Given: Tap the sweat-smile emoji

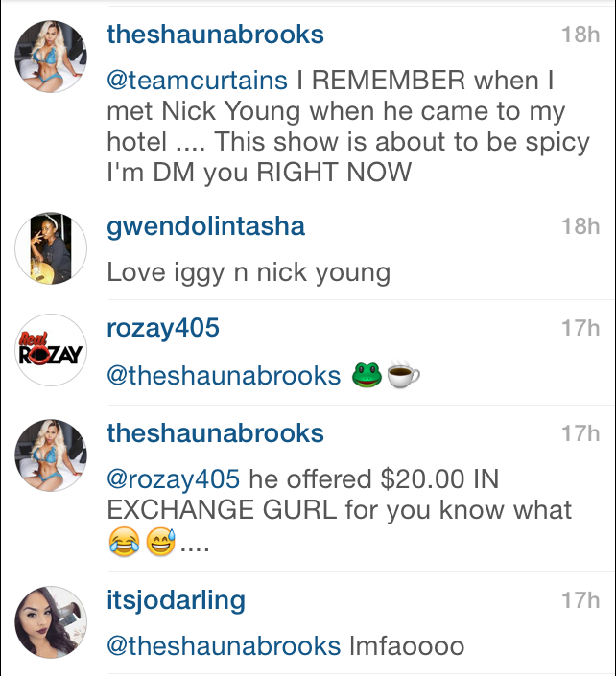Looking at the screenshot, I should (x=160, y=542).
